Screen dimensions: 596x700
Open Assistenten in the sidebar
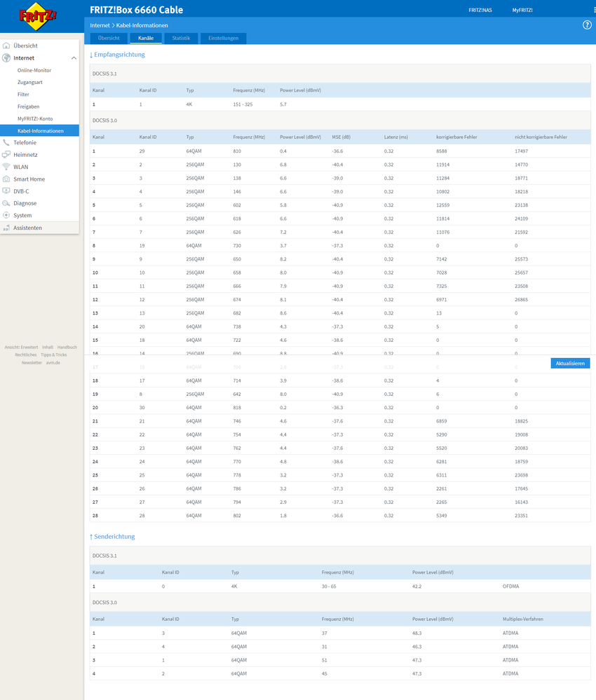point(27,228)
